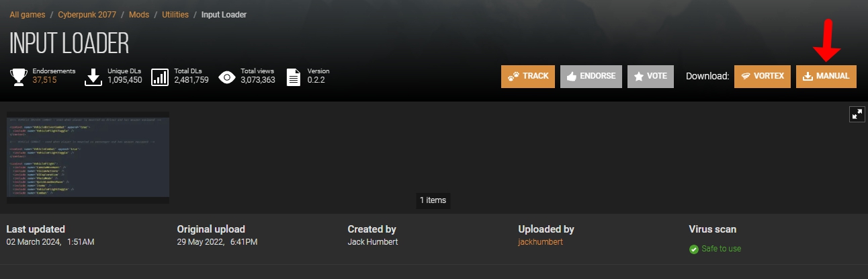
Task: Open the Utilities category breadcrumb
Action: [x=175, y=15]
